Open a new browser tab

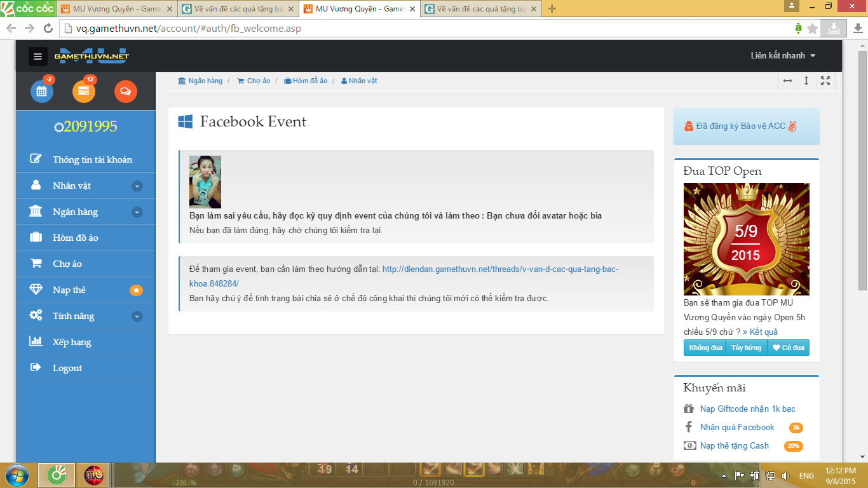(x=552, y=9)
